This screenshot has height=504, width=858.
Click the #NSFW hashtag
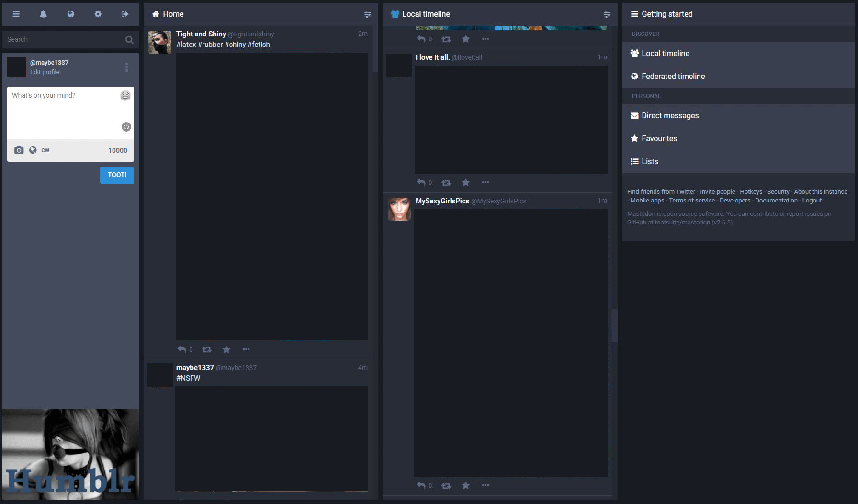pos(188,378)
